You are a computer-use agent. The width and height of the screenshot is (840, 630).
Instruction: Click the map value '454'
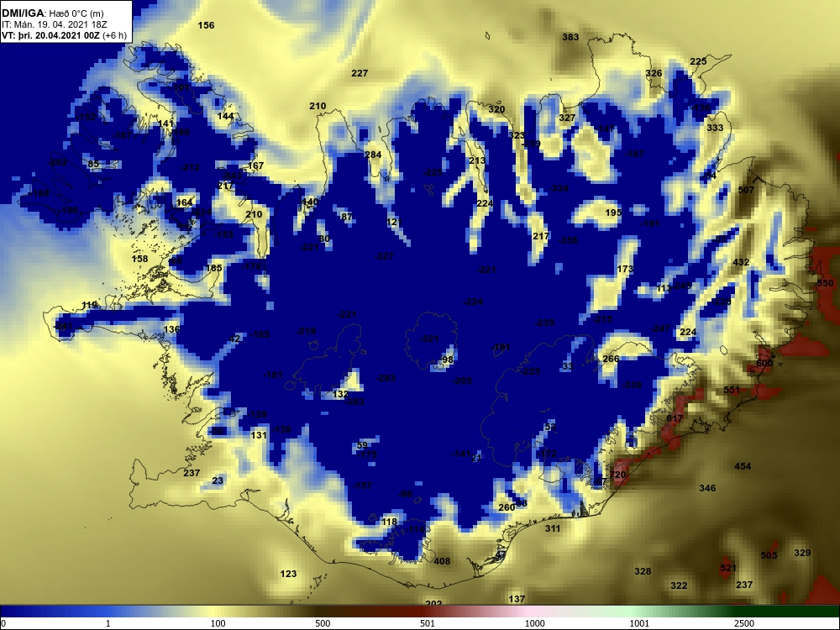[x=743, y=466]
